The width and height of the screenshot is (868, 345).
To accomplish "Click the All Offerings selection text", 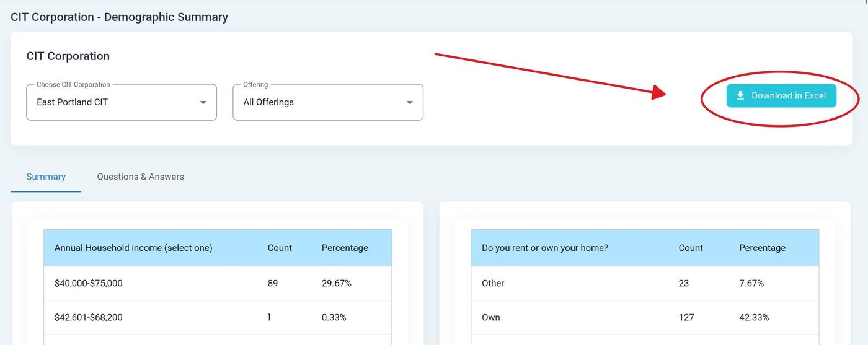I will (x=268, y=102).
